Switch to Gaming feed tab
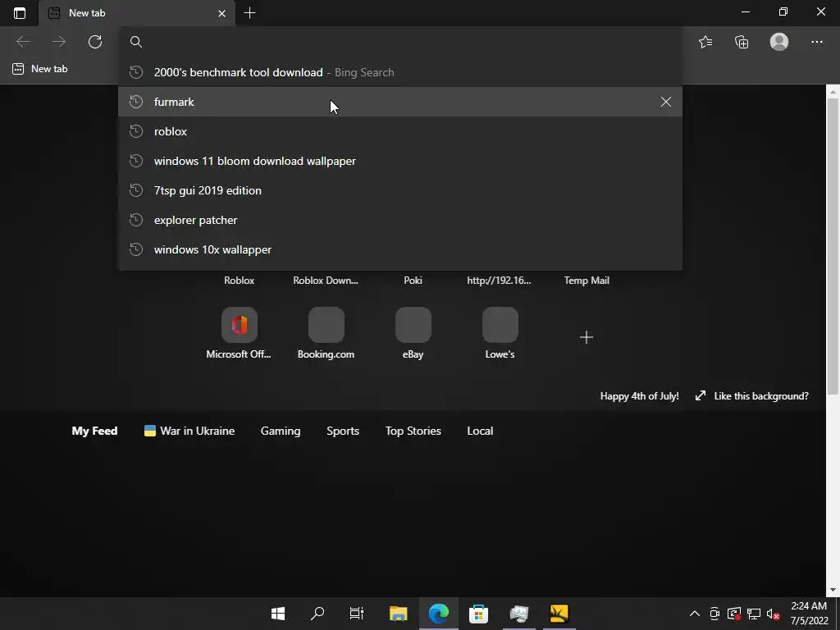Screen dimensions: 840x630 point(281,431)
